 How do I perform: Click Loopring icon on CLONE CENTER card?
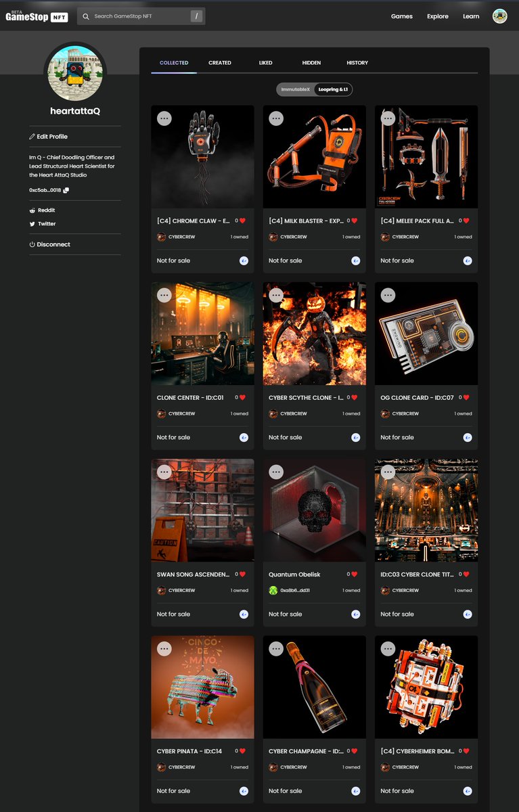click(244, 438)
